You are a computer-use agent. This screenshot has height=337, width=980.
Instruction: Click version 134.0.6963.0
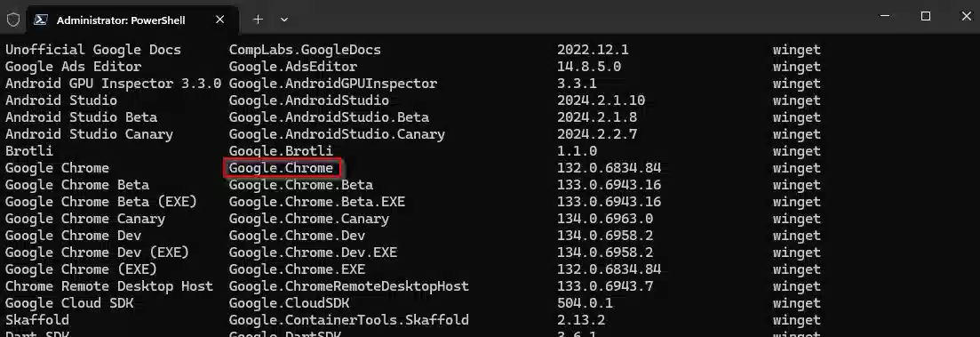(x=605, y=218)
